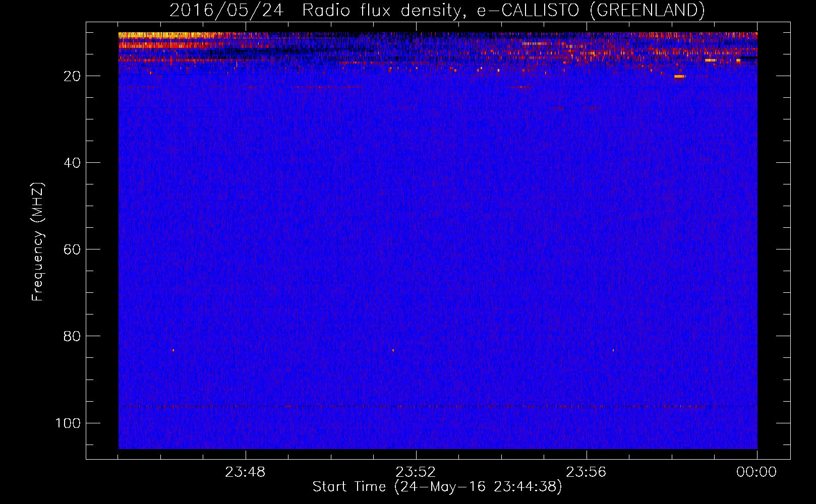Click the time tick label 23:48

245,472
